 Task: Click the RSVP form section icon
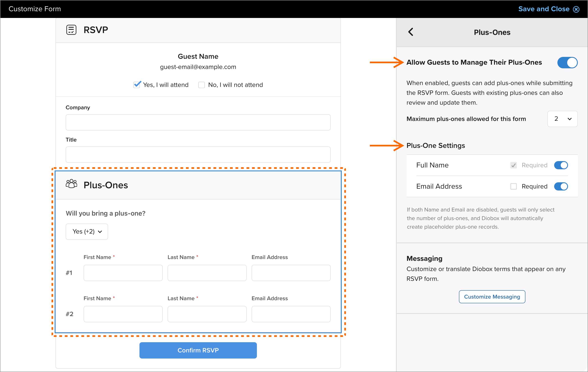point(71,30)
